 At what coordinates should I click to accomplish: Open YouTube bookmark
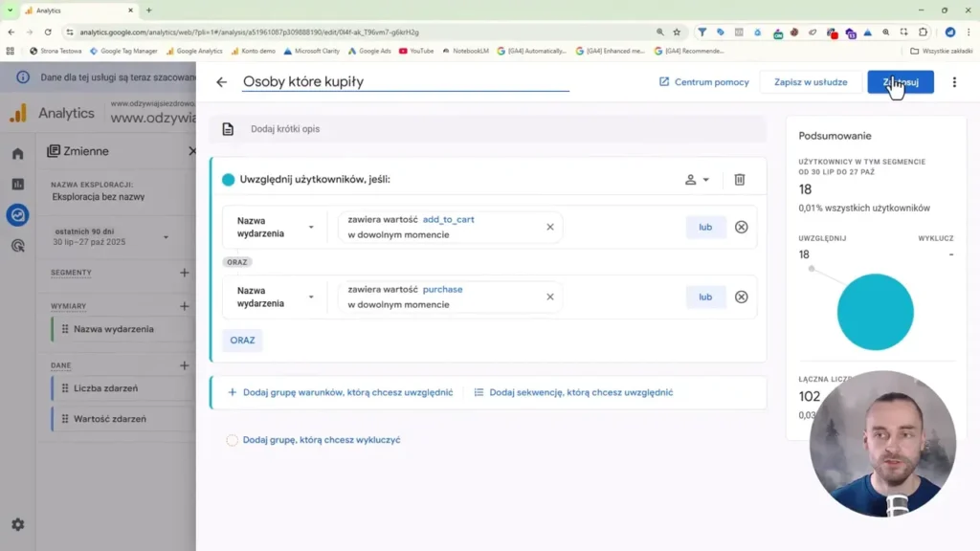[416, 51]
